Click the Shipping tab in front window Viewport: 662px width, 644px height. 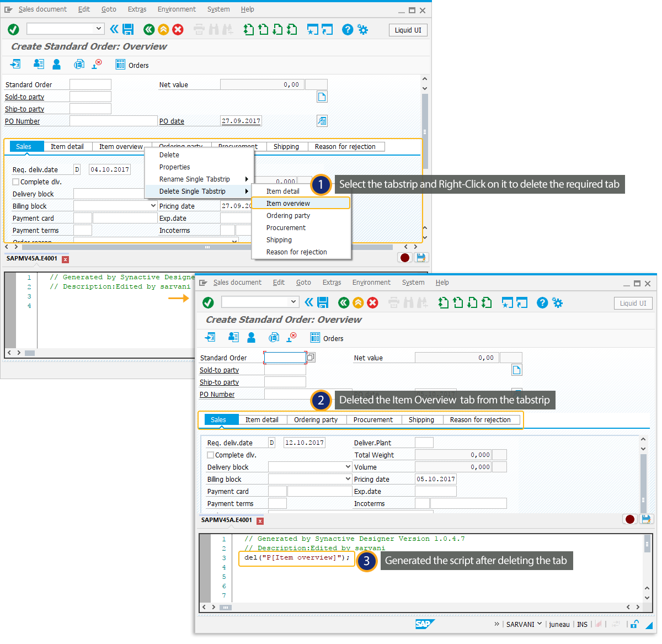coord(421,419)
